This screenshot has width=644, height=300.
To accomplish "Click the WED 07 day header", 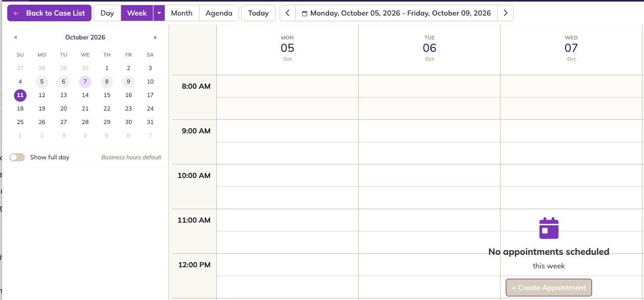I will (x=571, y=48).
